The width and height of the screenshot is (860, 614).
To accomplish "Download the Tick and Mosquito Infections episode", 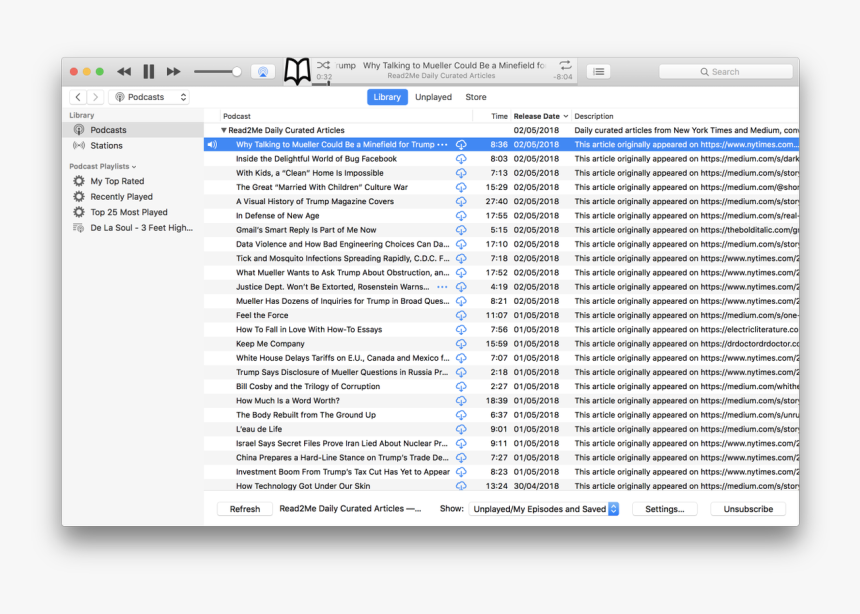I will [x=461, y=259].
